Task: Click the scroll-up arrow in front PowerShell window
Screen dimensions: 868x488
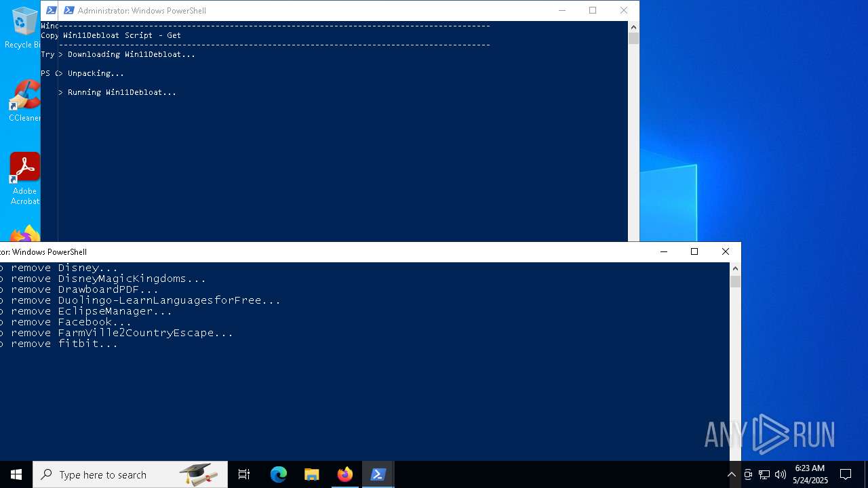Action: coord(735,268)
